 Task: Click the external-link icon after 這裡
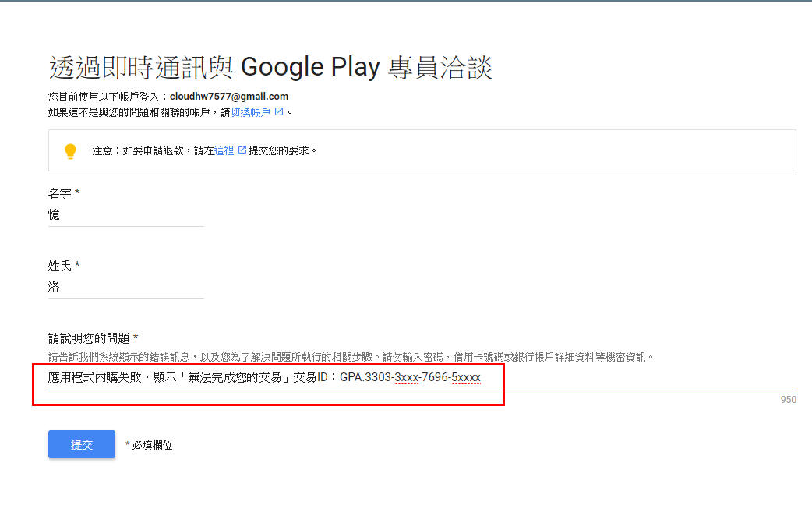click(242, 150)
